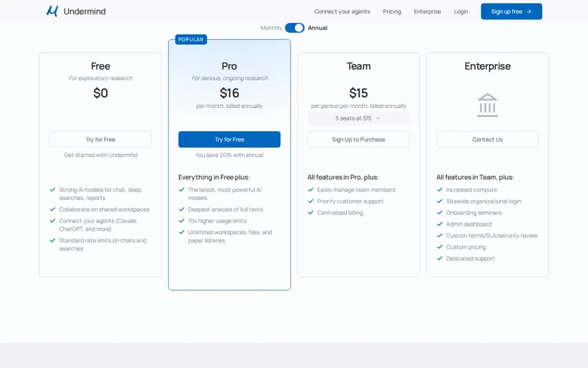Click Try for Free on the Free plan
The width and height of the screenshot is (588, 368).
(100, 139)
